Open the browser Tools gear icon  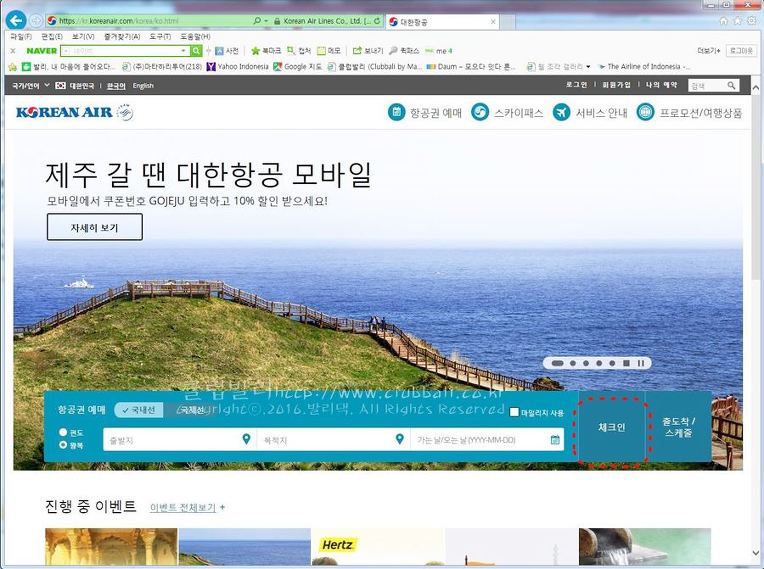click(752, 21)
